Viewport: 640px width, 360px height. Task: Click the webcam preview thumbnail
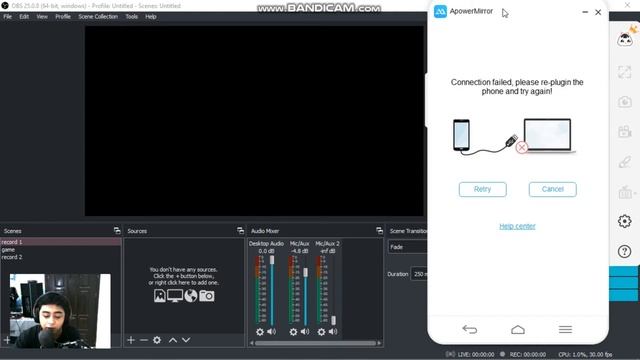60,311
